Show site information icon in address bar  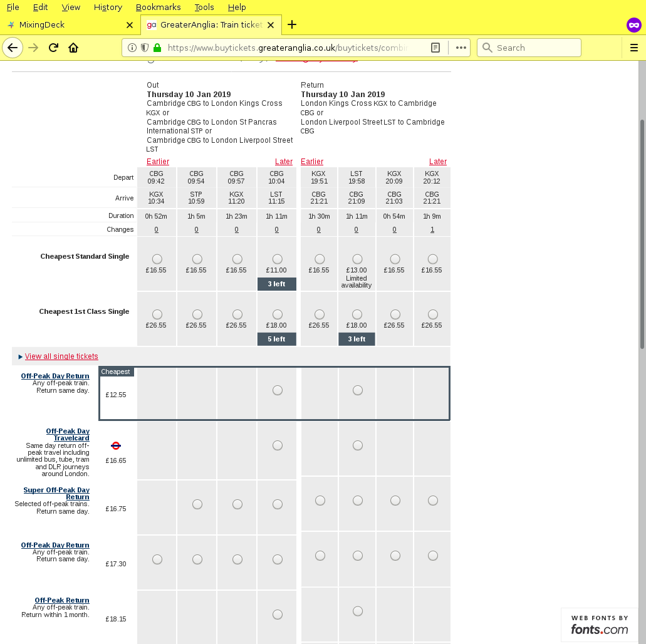[x=132, y=48]
